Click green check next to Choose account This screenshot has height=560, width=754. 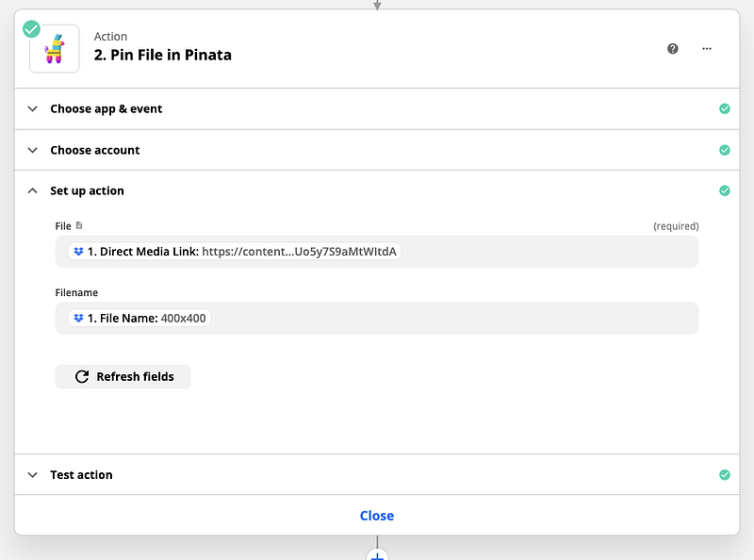tap(725, 150)
